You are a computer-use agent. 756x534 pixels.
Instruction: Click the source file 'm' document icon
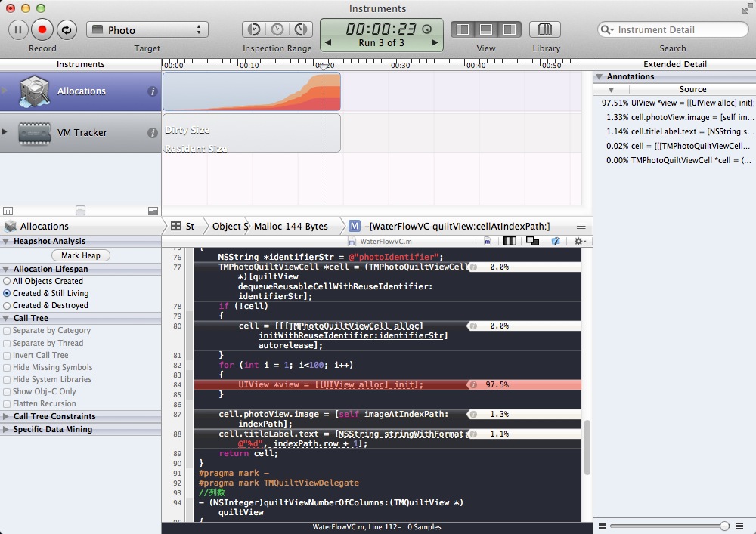click(x=488, y=241)
